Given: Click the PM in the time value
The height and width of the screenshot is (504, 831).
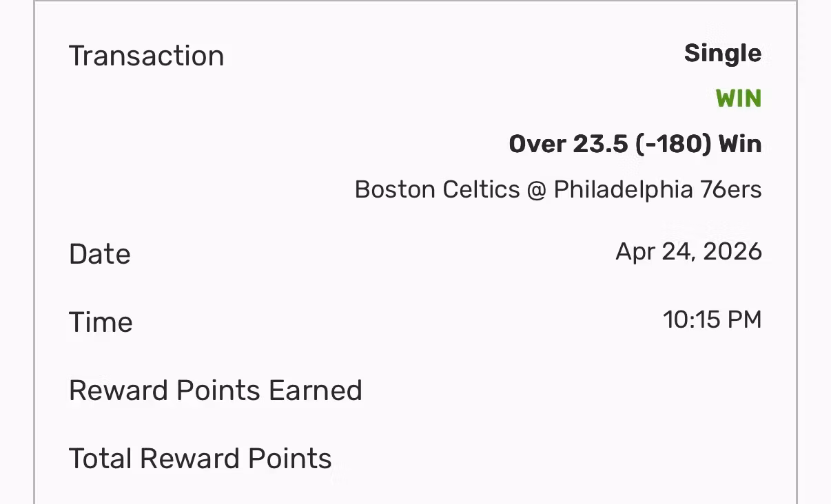Looking at the screenshot, I should [x=745, y=319].
